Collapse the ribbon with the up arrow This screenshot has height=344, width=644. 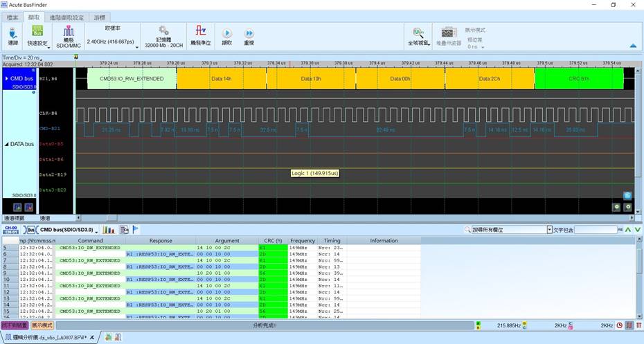tap(632, 46)
